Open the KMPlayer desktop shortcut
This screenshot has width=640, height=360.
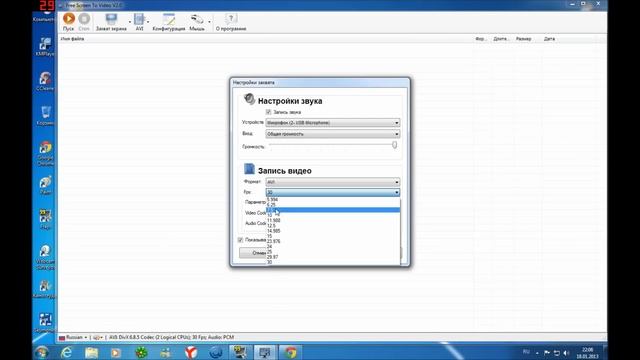tap(45, 47)
